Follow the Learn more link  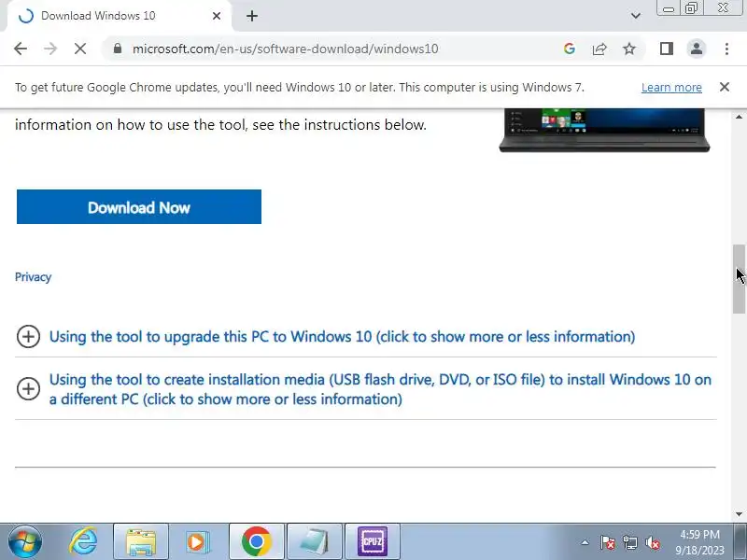(671, 88)
